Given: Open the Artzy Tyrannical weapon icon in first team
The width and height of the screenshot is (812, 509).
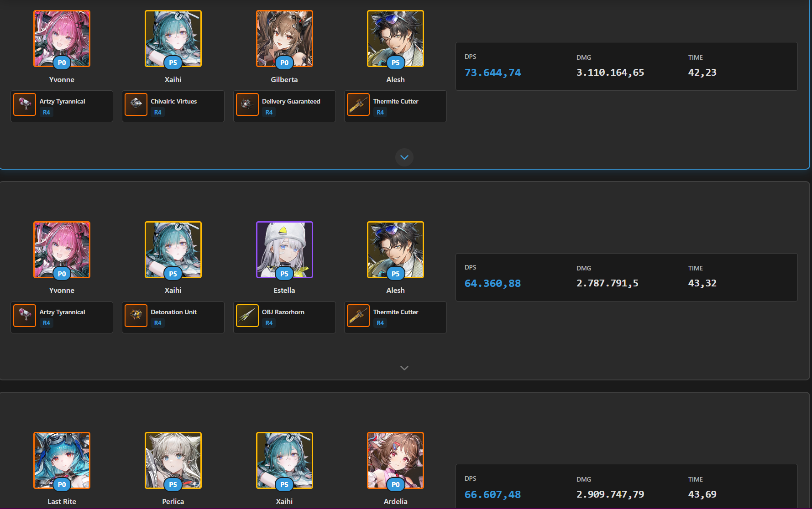Looking at the screenshot, I should [x=25, y=104].
